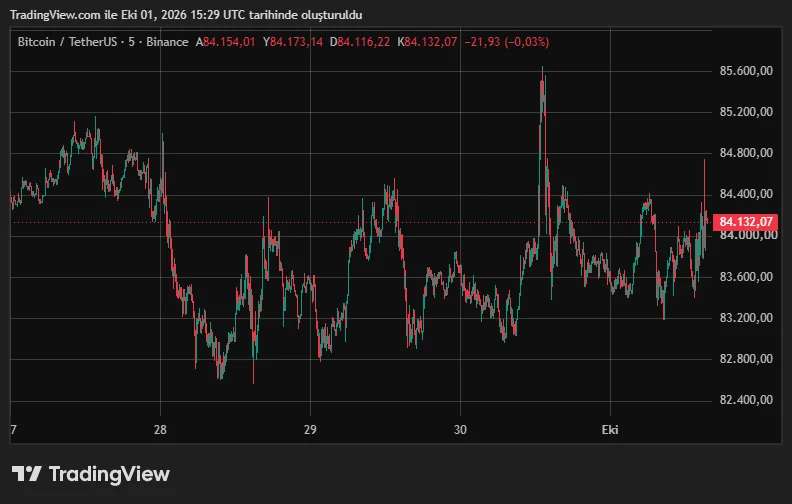This screenshot has height=504, width=792.
Task: Click the open value A84.154,01
Action: click(x=225, y=42)
